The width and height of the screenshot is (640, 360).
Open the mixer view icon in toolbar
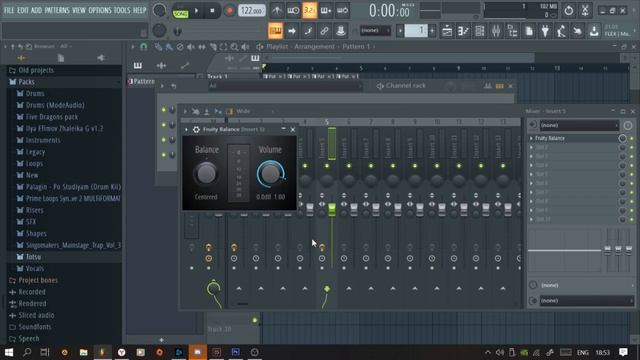[496, 31]
